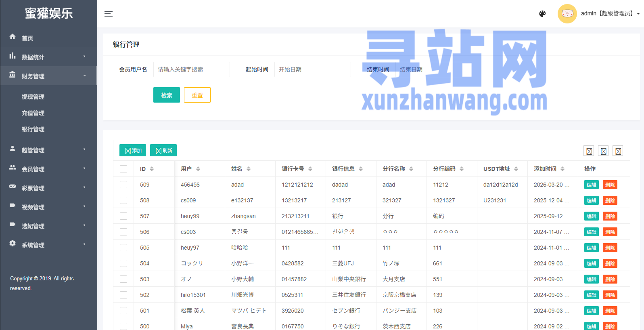Tick the checkbox for row 509
Screen dimensions: 644x330
pos(123,185)
